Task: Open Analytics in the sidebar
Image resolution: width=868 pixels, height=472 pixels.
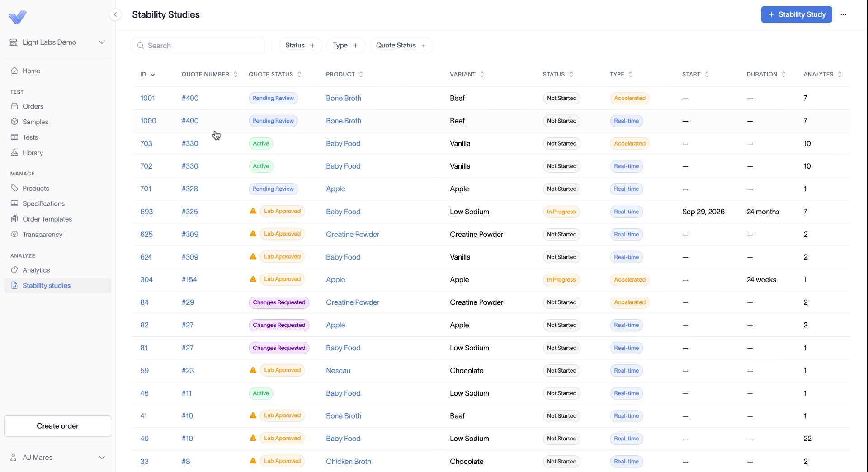Action: click(57, 270)
